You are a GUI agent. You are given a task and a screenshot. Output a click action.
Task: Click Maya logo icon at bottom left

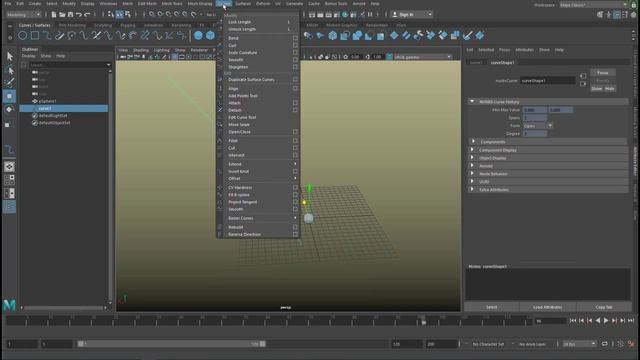(9, 304)
